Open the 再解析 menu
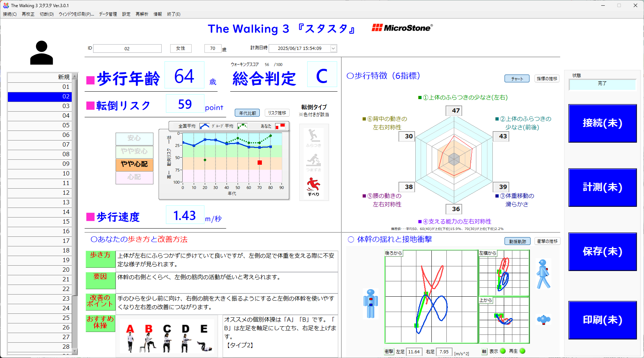The width and height of the screenshot is (644, 358). click(x=142, y=14)
